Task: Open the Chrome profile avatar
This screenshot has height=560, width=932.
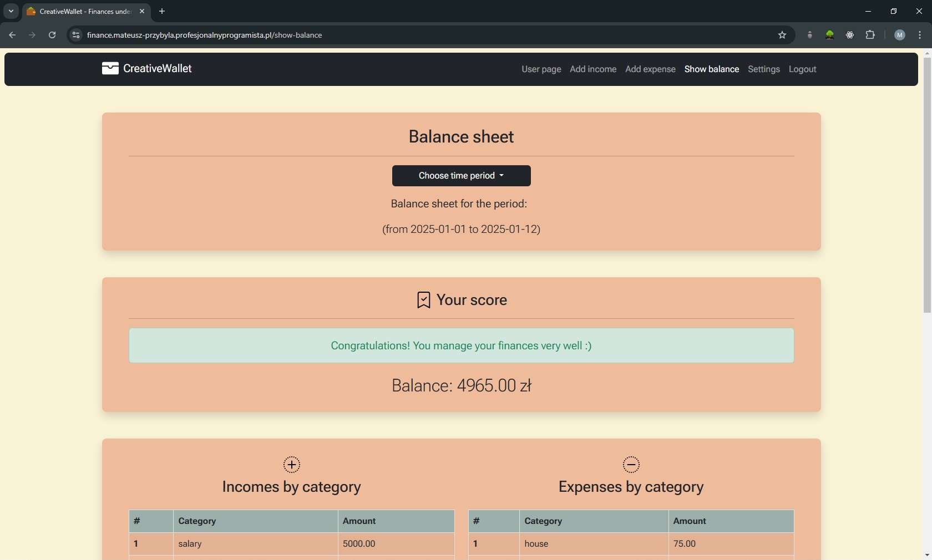Action: (x=900, y=35)
